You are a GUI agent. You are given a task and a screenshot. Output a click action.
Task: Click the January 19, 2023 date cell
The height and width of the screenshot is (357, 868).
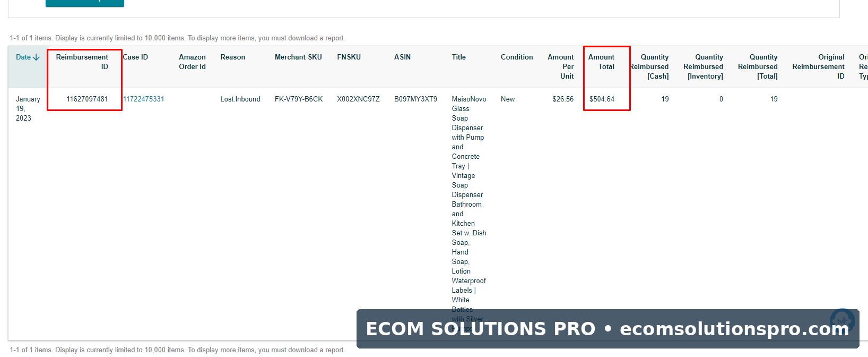pos(28,108)
